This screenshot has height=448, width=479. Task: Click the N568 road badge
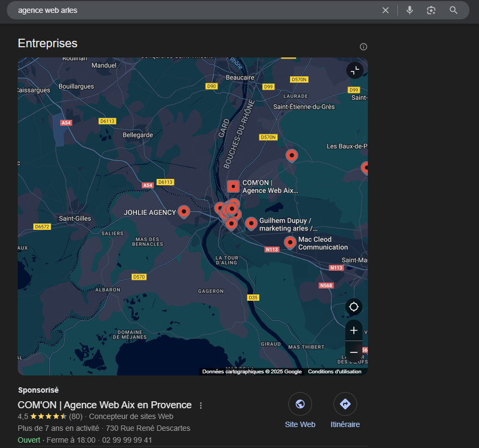(326, 285)
